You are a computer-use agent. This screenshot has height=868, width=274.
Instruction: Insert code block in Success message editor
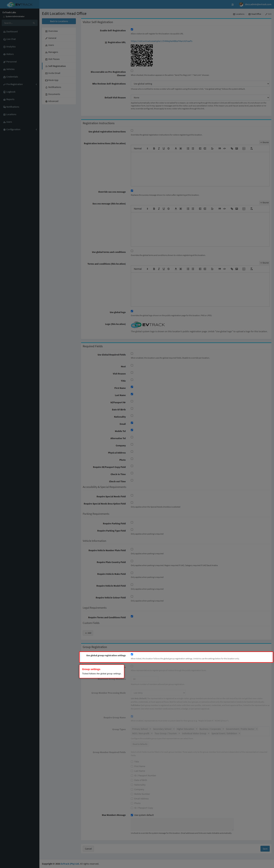click(x=224, y=209)
